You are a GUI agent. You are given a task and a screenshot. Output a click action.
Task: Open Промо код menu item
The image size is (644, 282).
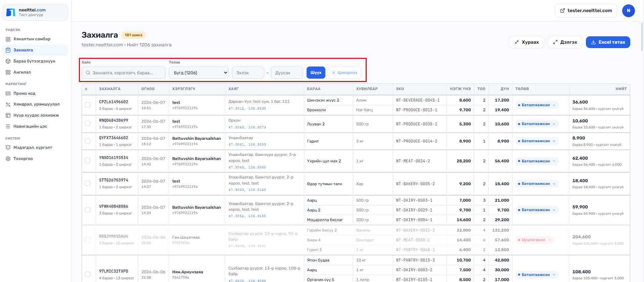pyautogui.click(x=35, y=93)
